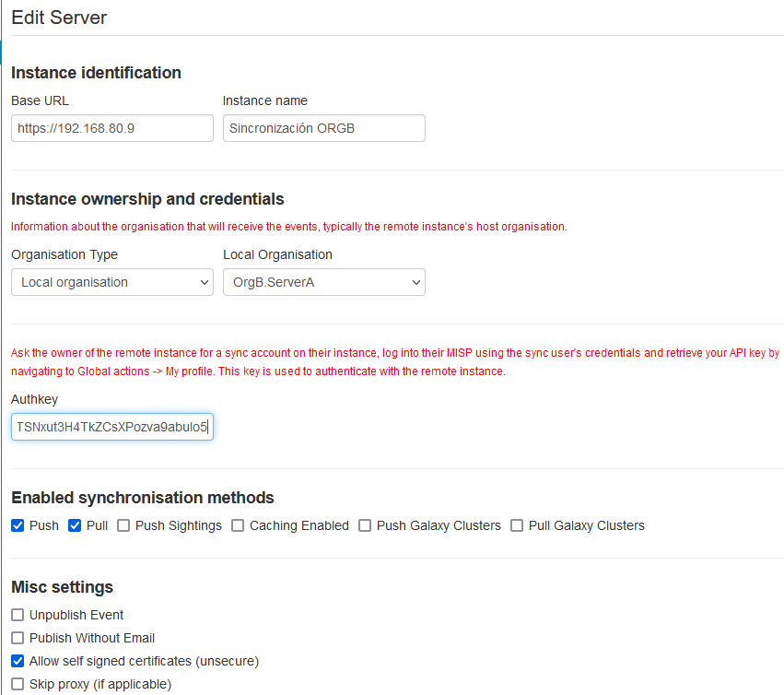Click the Base URL input field
The height and width of the screenshot is (695, 784).
pyautogui.click(x=112, y=128)
